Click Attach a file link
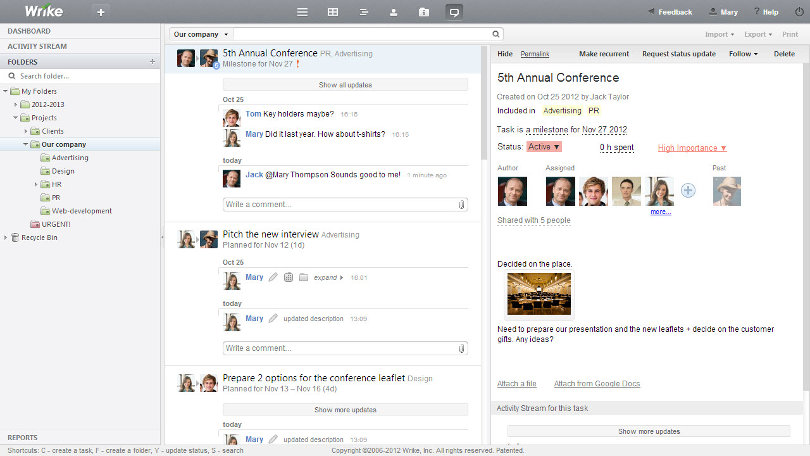The image size is (810, 456). click(x=517, y=384)
